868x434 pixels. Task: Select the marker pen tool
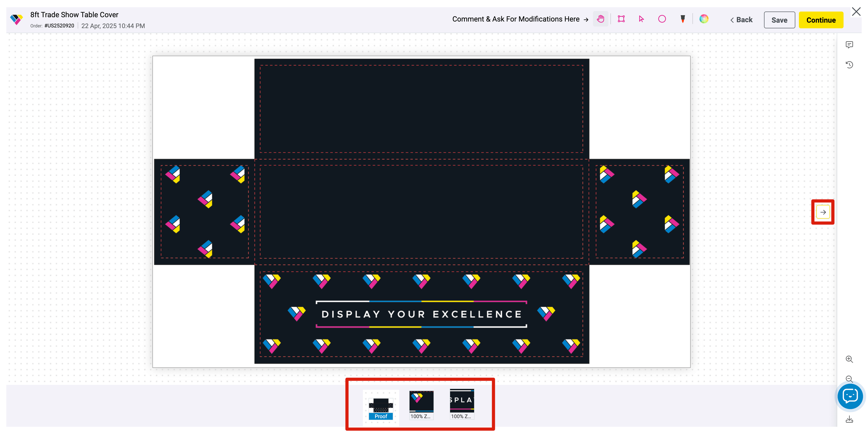click(683, 19)
